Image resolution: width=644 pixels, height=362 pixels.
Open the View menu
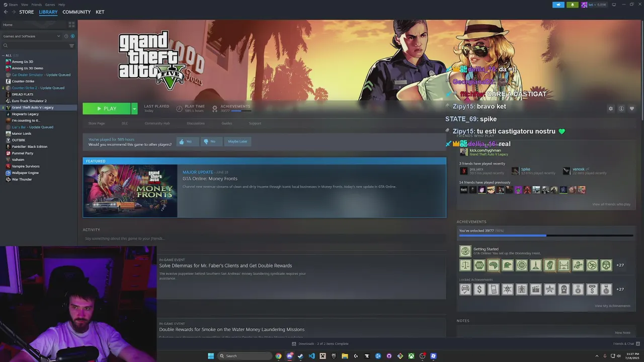coord(25,5)
